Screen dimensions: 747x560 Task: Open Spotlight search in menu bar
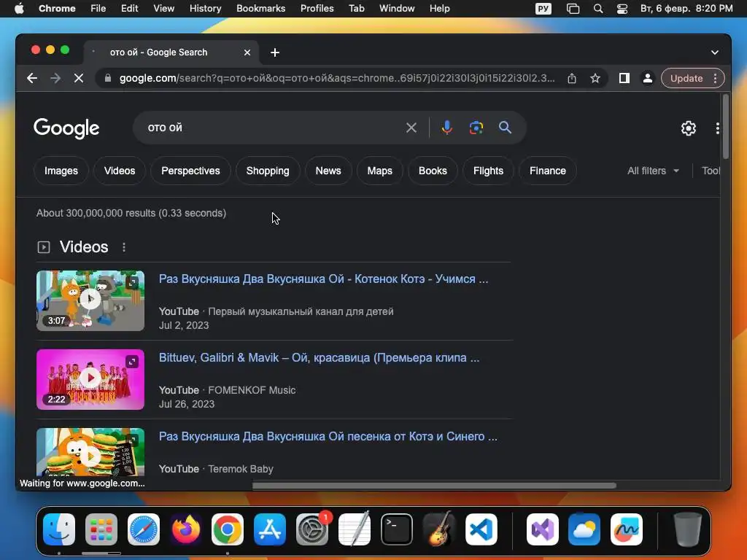[598, 9]
